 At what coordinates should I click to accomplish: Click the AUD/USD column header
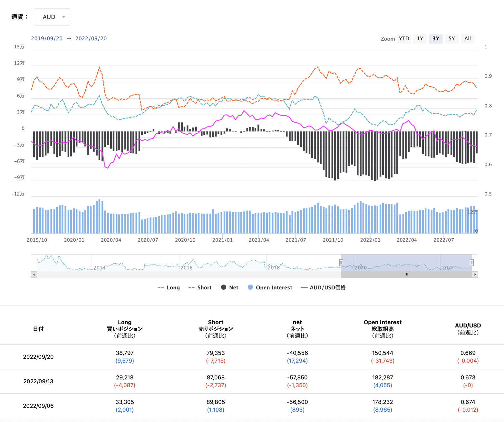coord(468,329)
